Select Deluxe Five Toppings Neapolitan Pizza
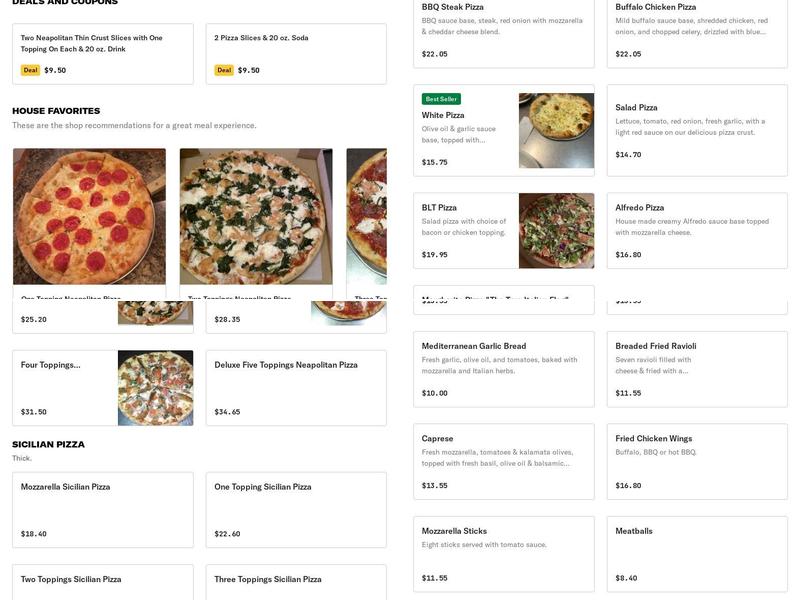The height and width of the screenshot is (600, 800). (x=296, y=387)
